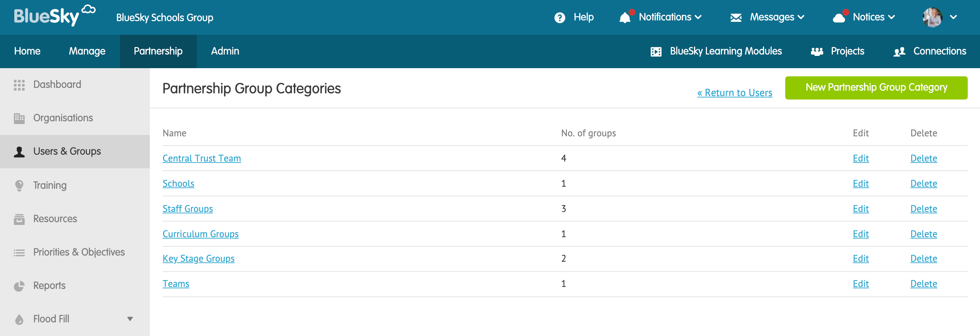Image resolution: width=980 pixels, height=336 pixels.
Task: Delete the Curriculum Groups category
Action: point(923,234)
